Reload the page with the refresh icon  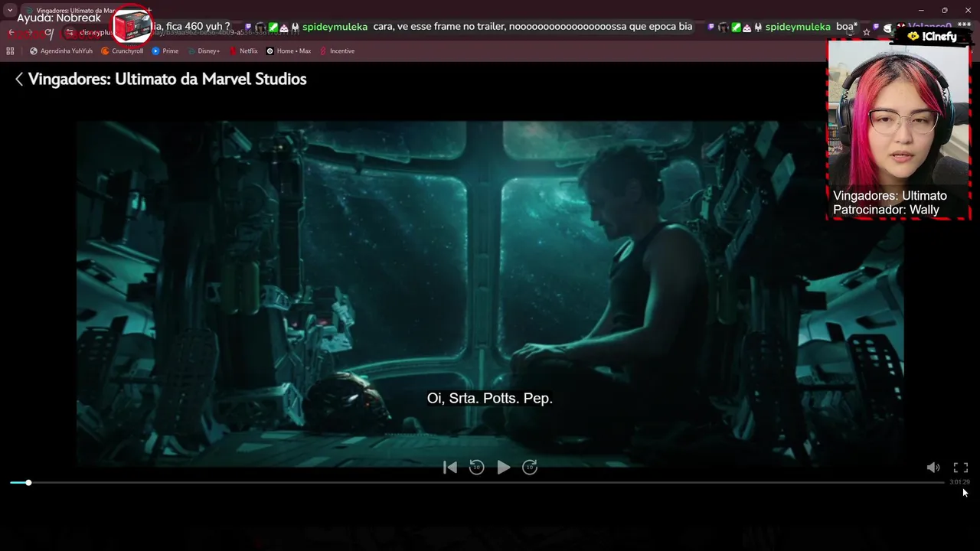[x=50, y=32]
